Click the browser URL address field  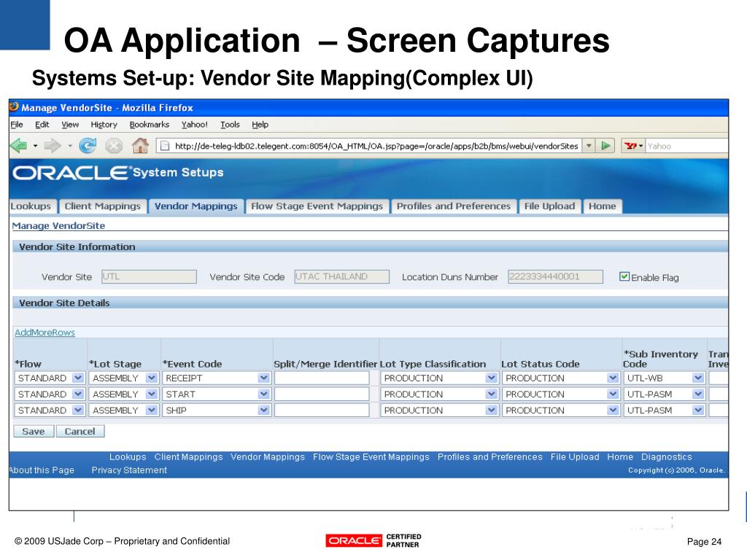click(369, 146)
